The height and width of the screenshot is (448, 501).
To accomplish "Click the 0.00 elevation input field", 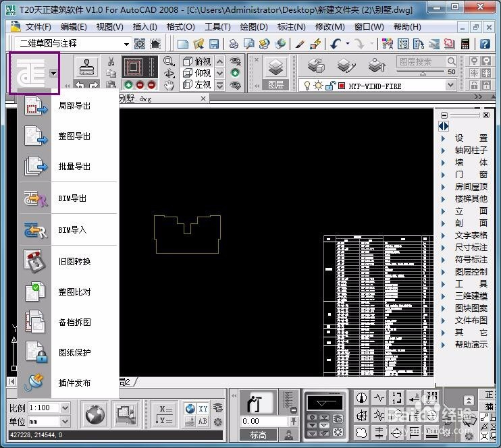I will [264, 421].
